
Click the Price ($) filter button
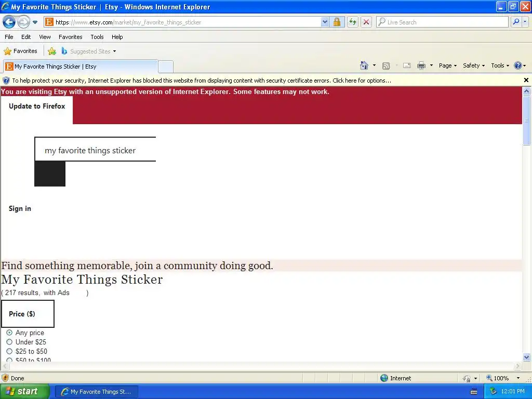click(28, 314)
